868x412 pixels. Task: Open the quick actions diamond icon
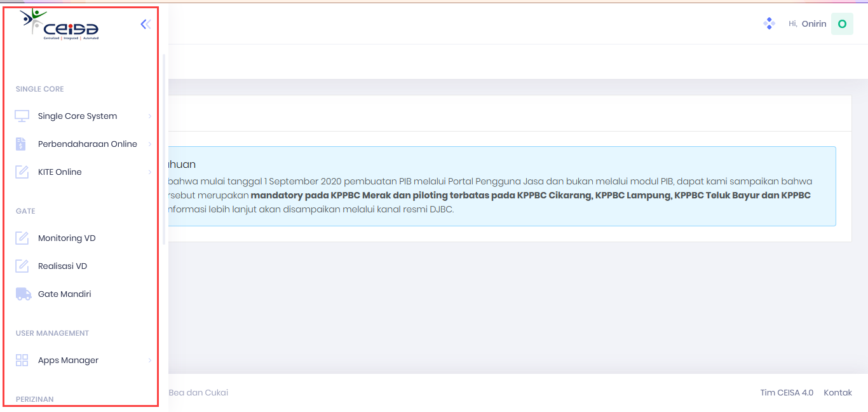coord(769,24)
